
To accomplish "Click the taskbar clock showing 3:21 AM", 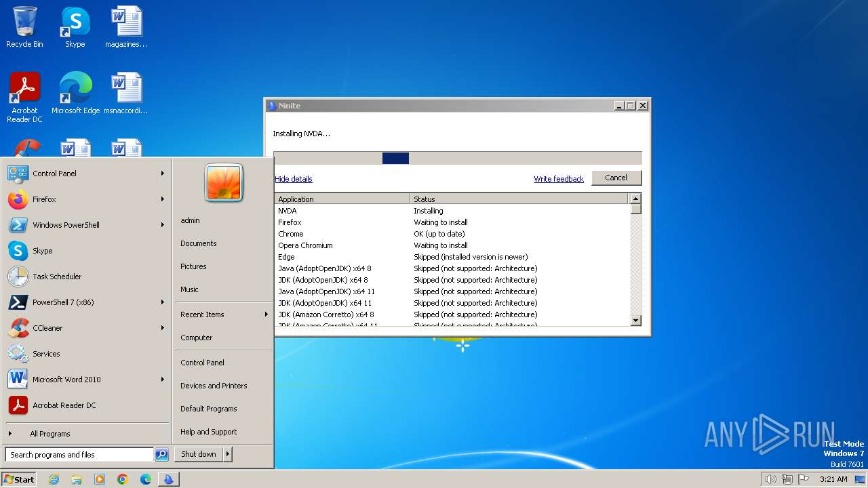I will [833, 479].
